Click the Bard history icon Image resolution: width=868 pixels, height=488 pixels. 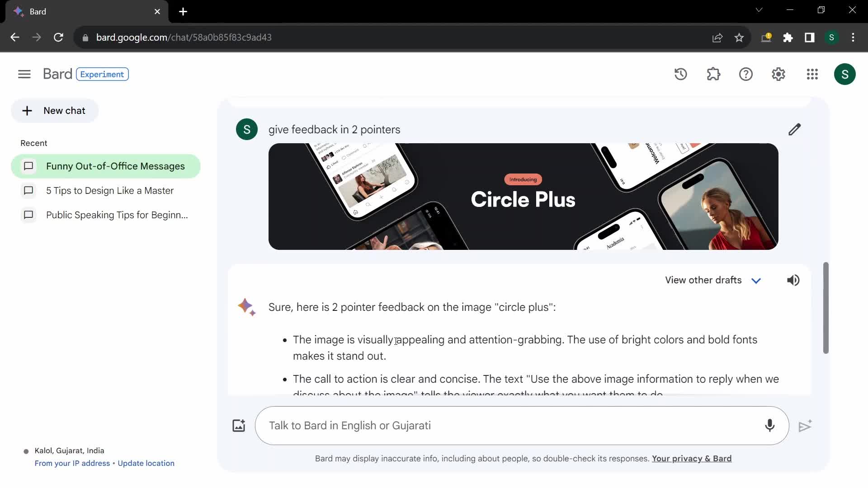pos(681,74)
